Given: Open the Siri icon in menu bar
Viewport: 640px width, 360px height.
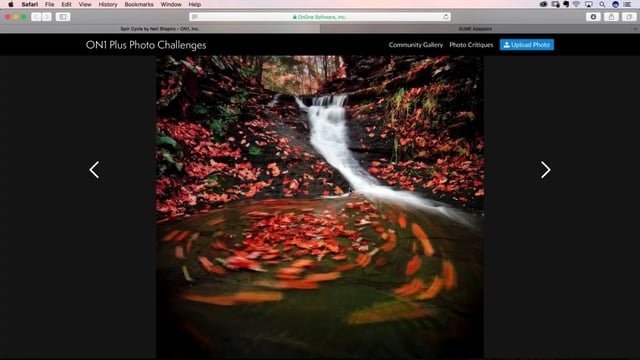Looking at the screenshot, I should tap(616, 4).
